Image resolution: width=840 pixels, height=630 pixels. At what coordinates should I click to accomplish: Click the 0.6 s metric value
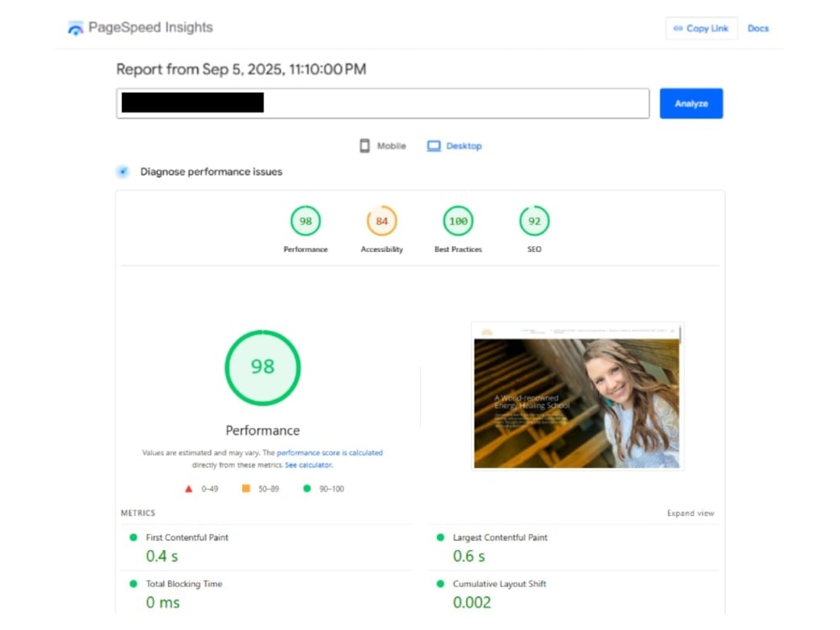[x=469, y=556]
